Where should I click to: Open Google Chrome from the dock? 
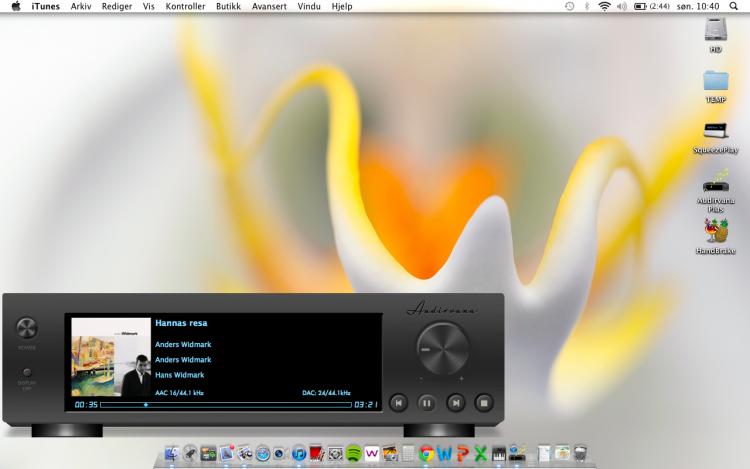click(x=427, y=454)
